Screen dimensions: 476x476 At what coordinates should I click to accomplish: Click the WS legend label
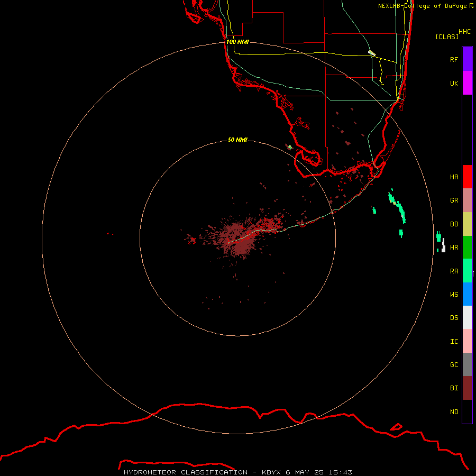coord(454,294)
